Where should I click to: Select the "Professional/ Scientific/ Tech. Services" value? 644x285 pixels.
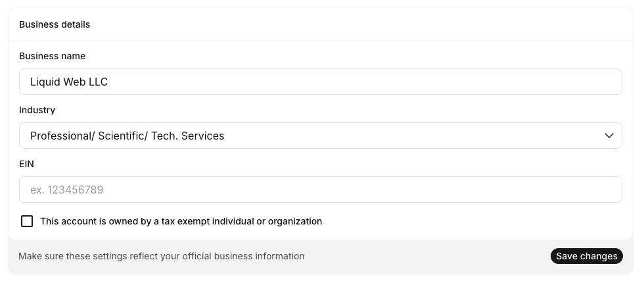pos(127,136)
